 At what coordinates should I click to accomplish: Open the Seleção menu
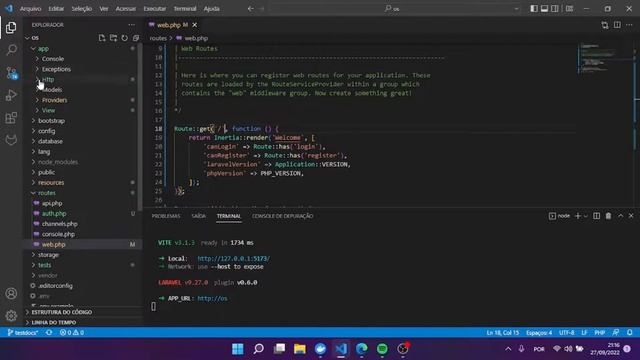(82, 9)
